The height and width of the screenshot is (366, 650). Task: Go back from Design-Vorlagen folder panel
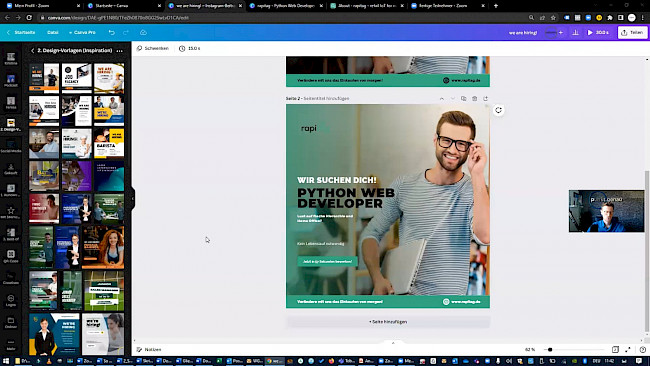pyautogui.click(x=32, y=51)
